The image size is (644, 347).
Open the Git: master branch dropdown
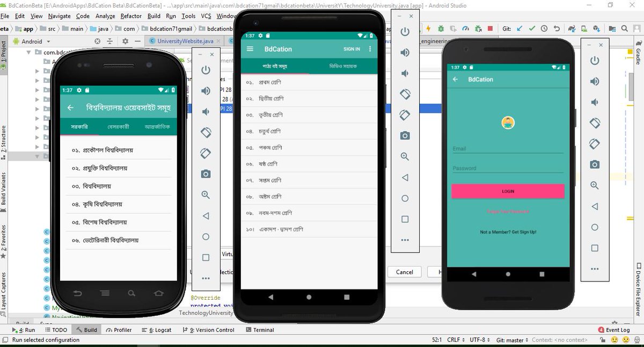pos(511,340)
